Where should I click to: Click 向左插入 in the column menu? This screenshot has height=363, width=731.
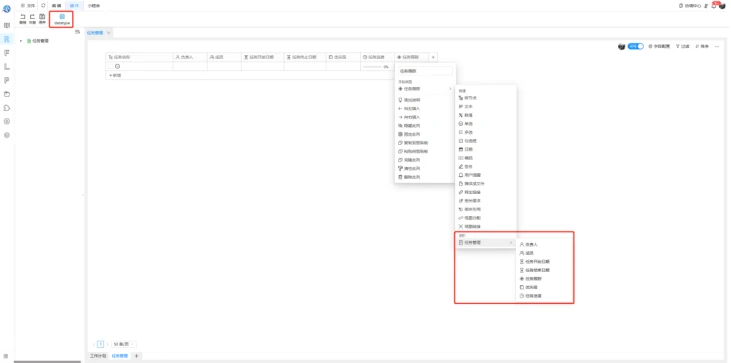tap(409, 108)
